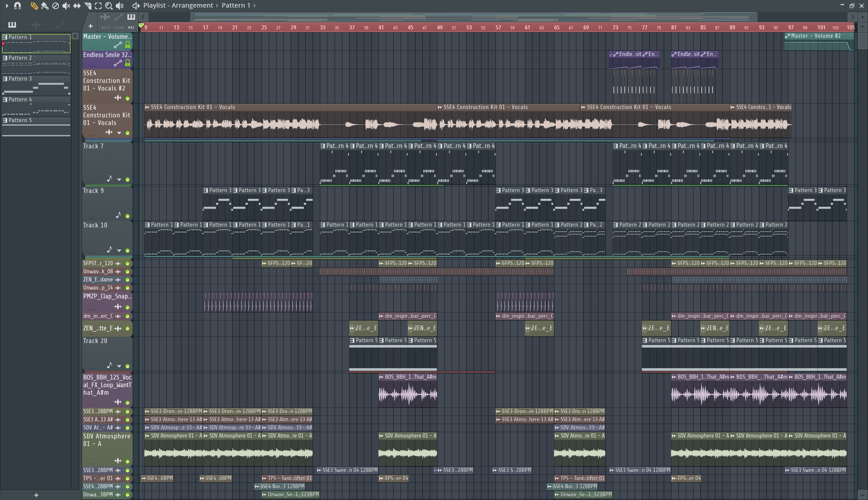The width and height of the screenshot is (868, 500).
Task: Mute Track 7 with green LED
Action: 128,180
